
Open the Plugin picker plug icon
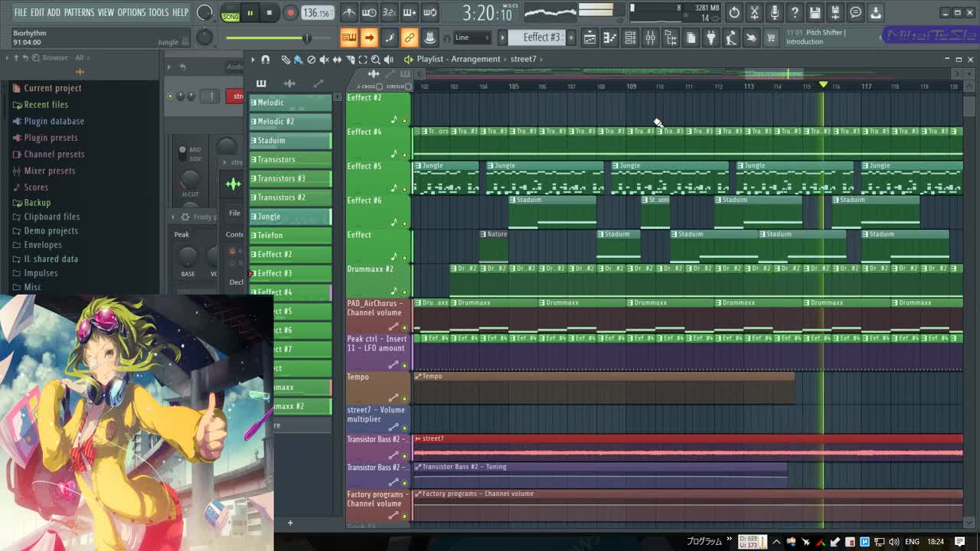(x=710, y=37)
